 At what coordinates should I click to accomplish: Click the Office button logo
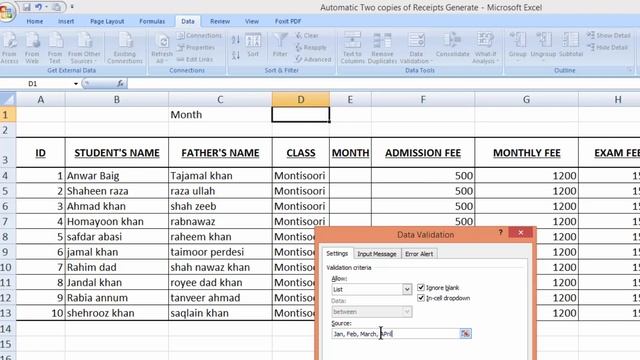click(7, 11)
